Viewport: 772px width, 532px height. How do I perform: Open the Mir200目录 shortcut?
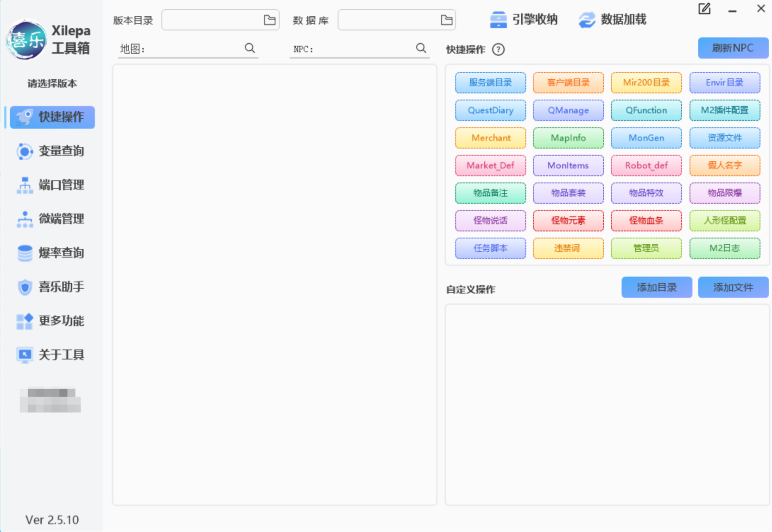[x=646, y=82]
